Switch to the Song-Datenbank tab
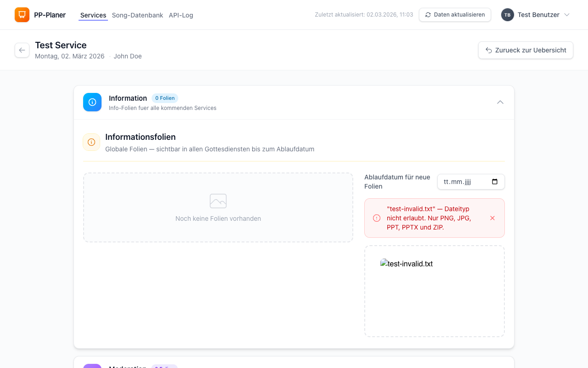This screenshot has height=368, width=588. coord(137,15)
